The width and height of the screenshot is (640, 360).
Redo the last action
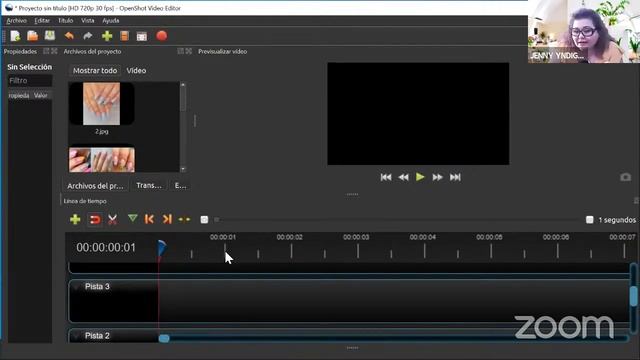point(87,36)
